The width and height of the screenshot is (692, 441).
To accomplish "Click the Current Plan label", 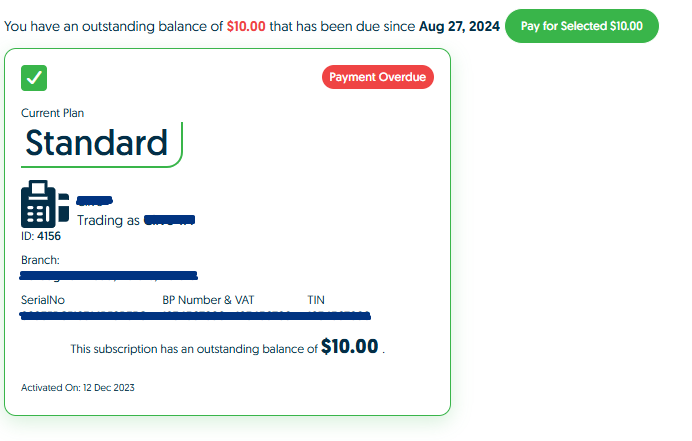I will [52, 113].
